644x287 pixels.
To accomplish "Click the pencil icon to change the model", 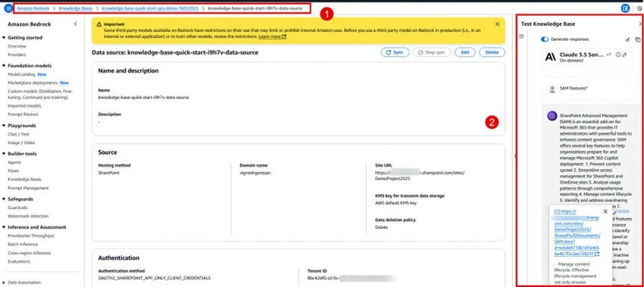I will pos(624,55).
